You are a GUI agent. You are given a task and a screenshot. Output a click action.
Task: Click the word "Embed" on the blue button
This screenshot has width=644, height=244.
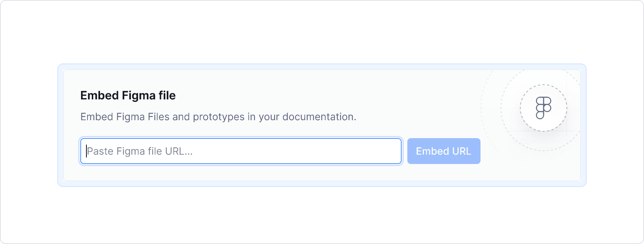[x=432, y=151]
